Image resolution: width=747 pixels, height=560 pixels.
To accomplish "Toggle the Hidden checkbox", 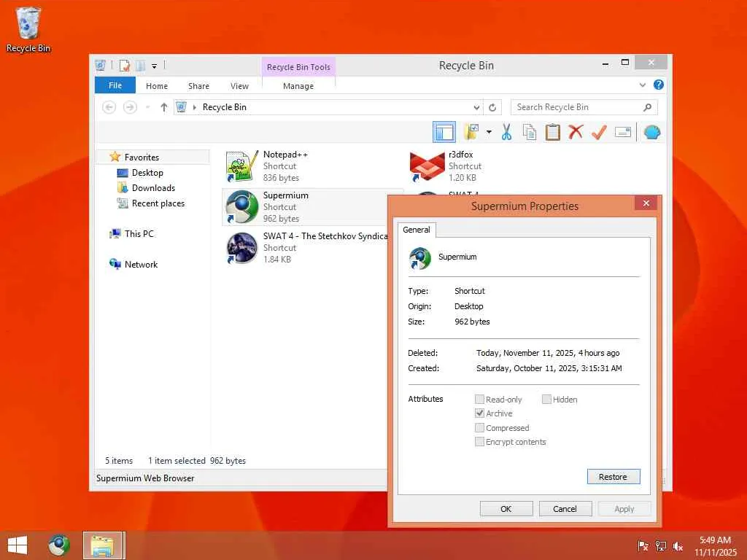I will tap(546, 399).
